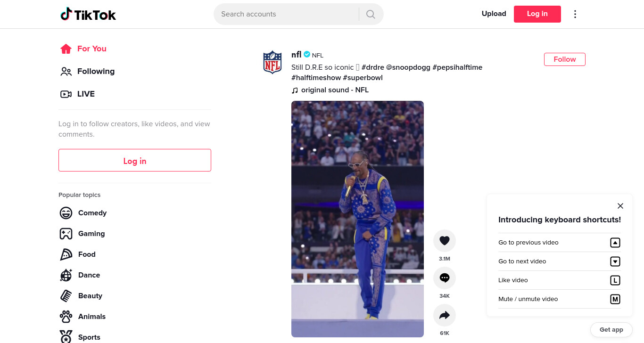This screenshot has width=644, height=343.
Task: Click the M key icon
Action: [615, 299]
